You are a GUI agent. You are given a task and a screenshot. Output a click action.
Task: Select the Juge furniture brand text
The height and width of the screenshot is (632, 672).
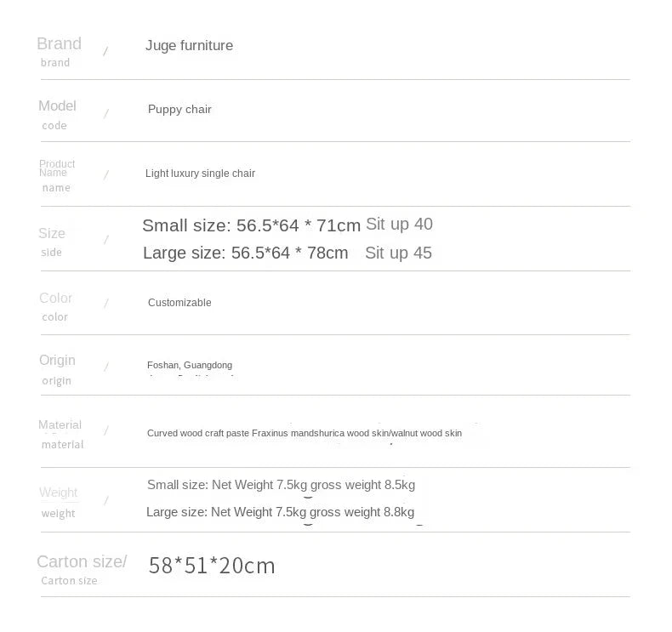[189, 45]
